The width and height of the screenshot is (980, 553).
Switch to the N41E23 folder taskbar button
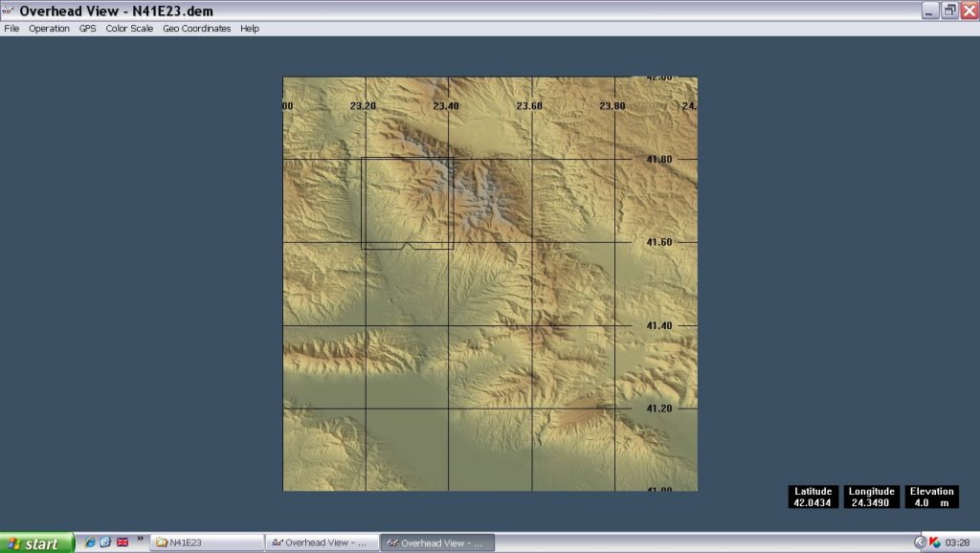click(x=206, y=542)
